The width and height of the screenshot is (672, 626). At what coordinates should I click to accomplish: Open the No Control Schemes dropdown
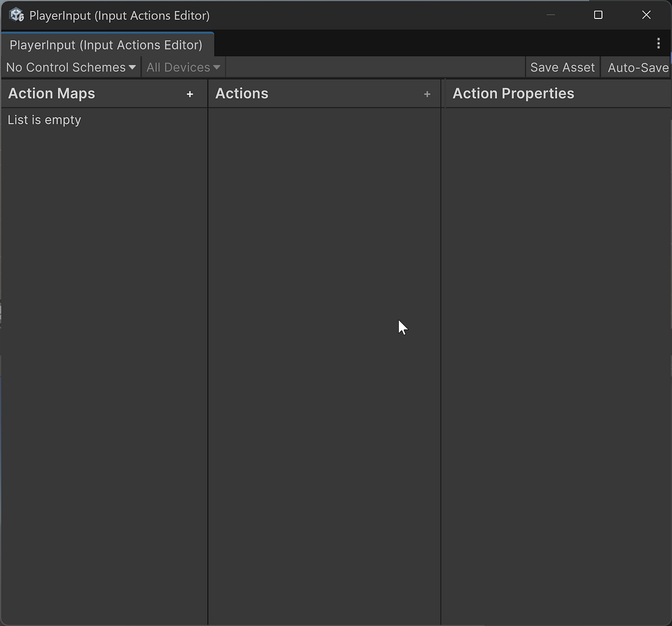64,67
